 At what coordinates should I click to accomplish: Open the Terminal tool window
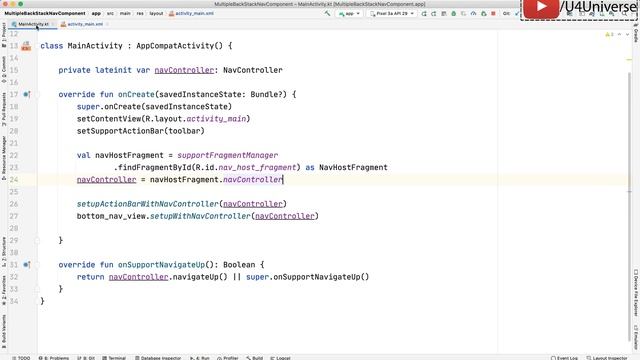pos(114,358)
